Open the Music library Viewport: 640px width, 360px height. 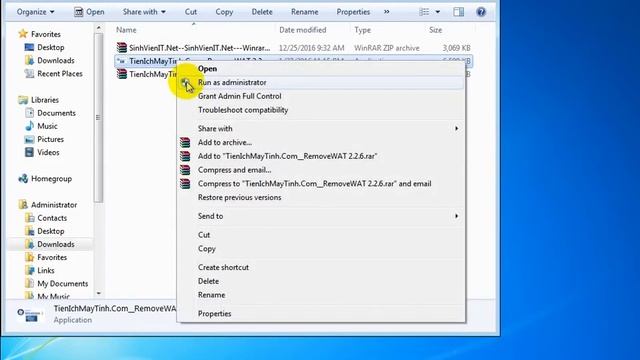click(42, 126)
